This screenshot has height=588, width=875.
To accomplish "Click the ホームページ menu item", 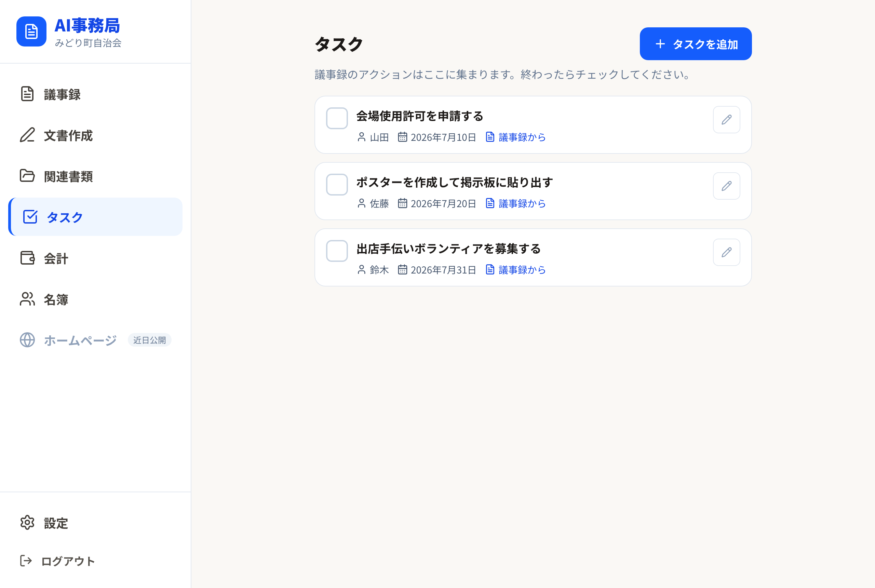I will (95, 340).
